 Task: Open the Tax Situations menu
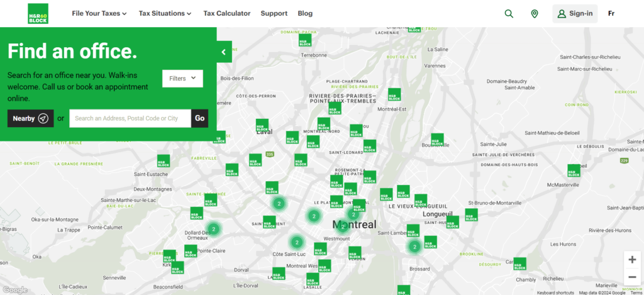point(166,13)
